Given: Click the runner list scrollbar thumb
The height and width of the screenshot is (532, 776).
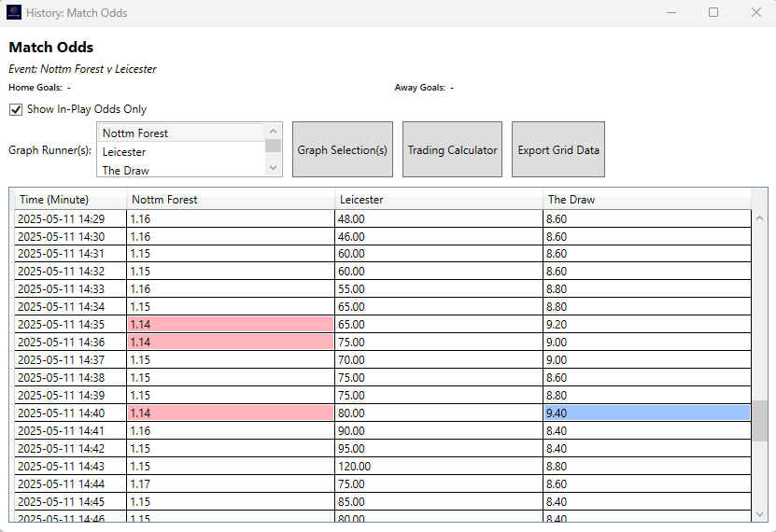Looking at the screenshot, I should click(274, 146).
